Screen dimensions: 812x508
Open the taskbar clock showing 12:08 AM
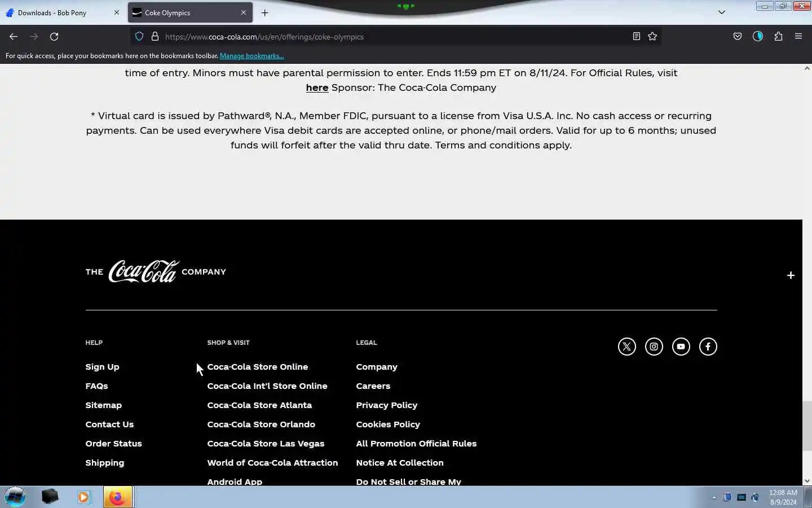pos(783,497)
